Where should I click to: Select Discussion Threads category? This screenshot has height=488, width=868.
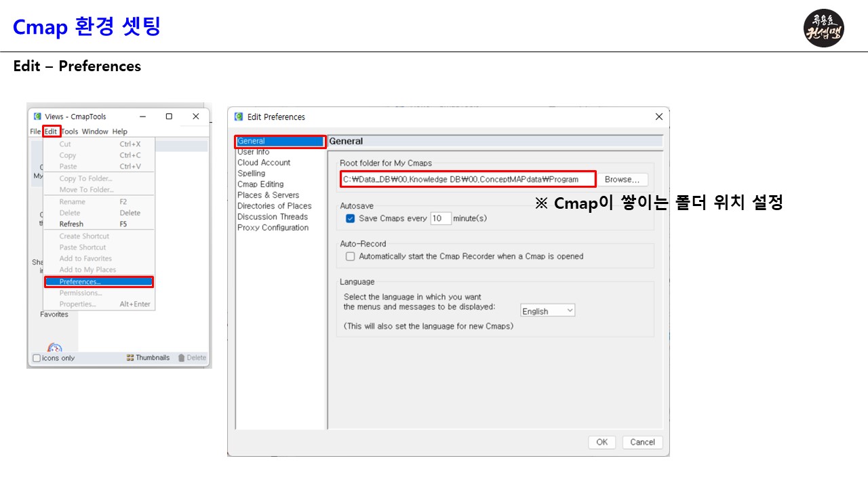[273, 217]
